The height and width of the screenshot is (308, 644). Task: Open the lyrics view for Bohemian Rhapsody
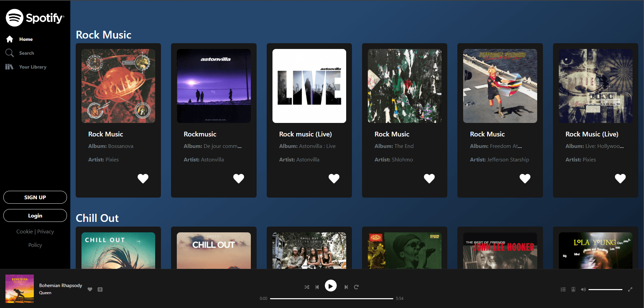(x=100, y=289)
